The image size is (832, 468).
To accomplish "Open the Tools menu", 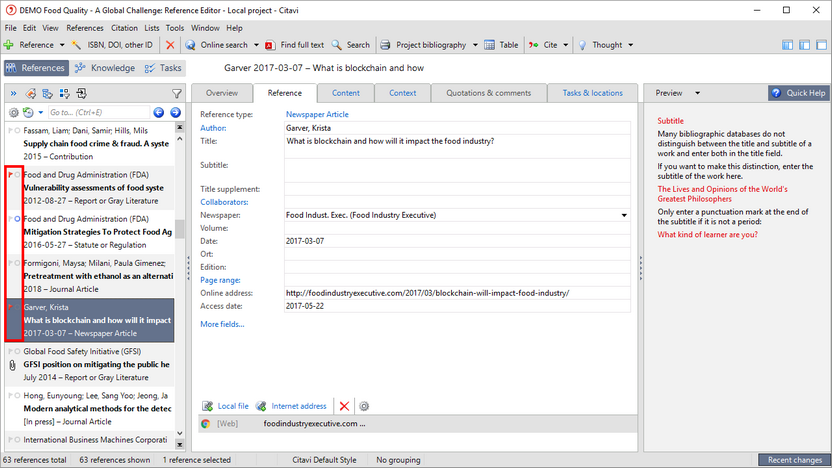I will tap(175, 28).
